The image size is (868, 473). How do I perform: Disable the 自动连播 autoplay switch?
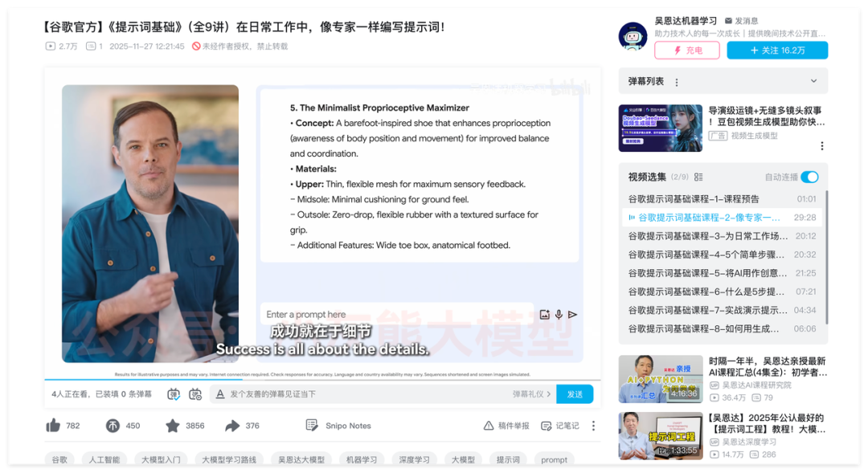click(x=809, y=177)
